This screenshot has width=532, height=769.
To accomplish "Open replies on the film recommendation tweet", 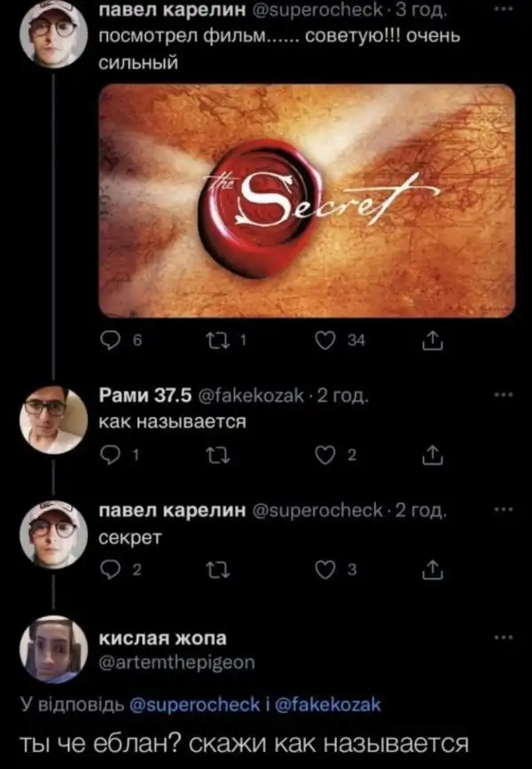I will [x=108, y=341].
